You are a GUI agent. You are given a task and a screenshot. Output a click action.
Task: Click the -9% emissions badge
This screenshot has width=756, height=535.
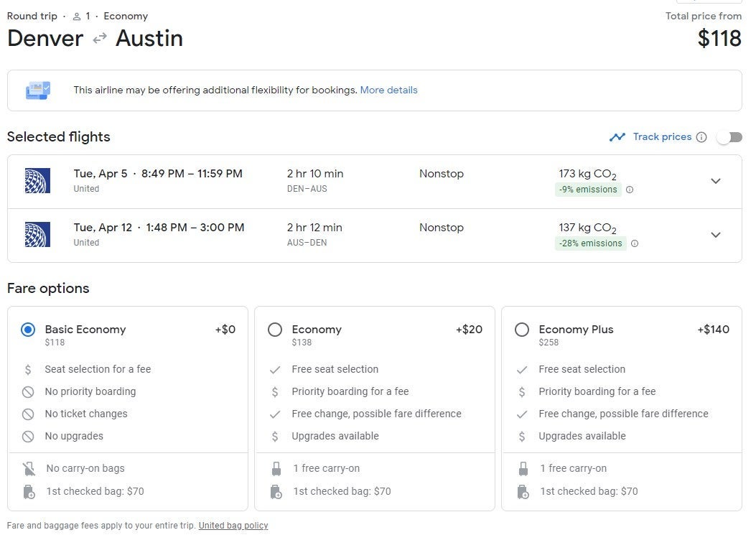point(586,190)
